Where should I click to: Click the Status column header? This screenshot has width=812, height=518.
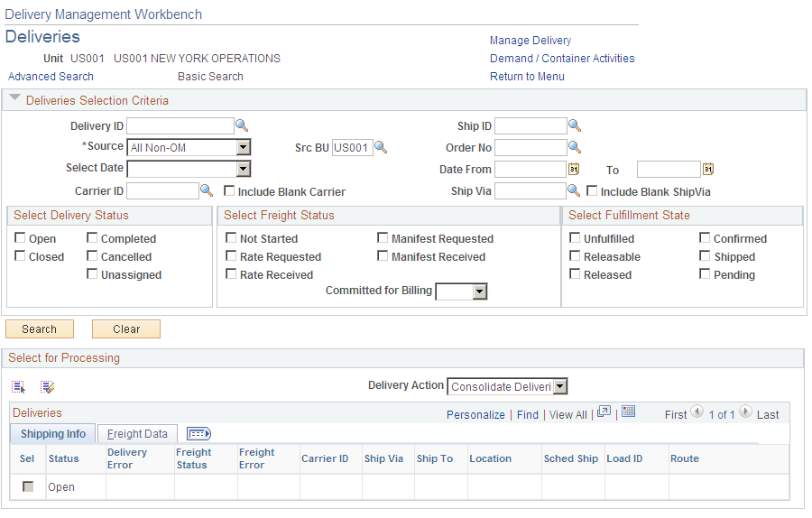coord(64,458)
